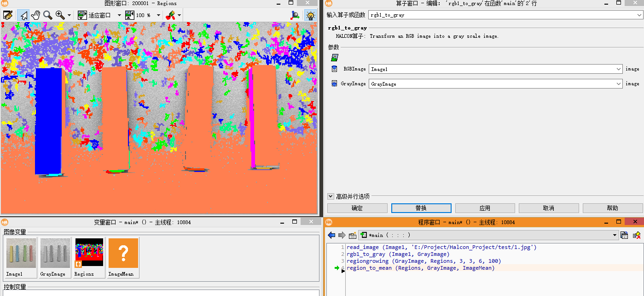Open the RGBImage value dropdown
This screenshot has width=644, height=296.
pos(619,69)
